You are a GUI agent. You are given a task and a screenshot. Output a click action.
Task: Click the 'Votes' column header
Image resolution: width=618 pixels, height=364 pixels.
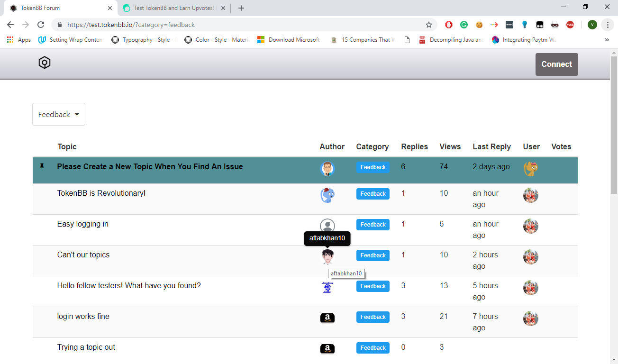(x=561, y=146)
